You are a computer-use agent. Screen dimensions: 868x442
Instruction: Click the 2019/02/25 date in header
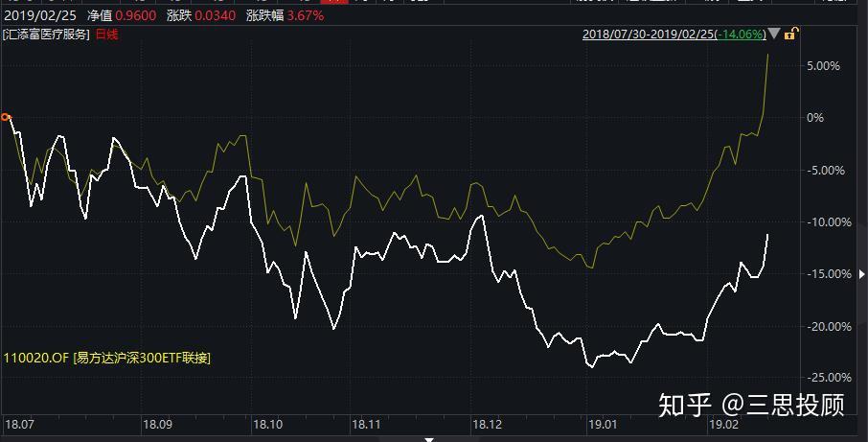pos(40,15)
